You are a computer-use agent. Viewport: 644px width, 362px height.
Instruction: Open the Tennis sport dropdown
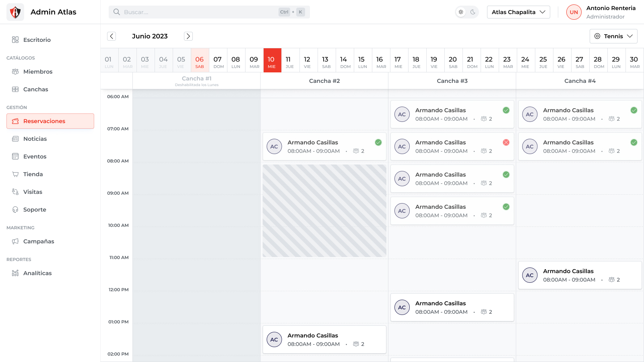(613, 36)
